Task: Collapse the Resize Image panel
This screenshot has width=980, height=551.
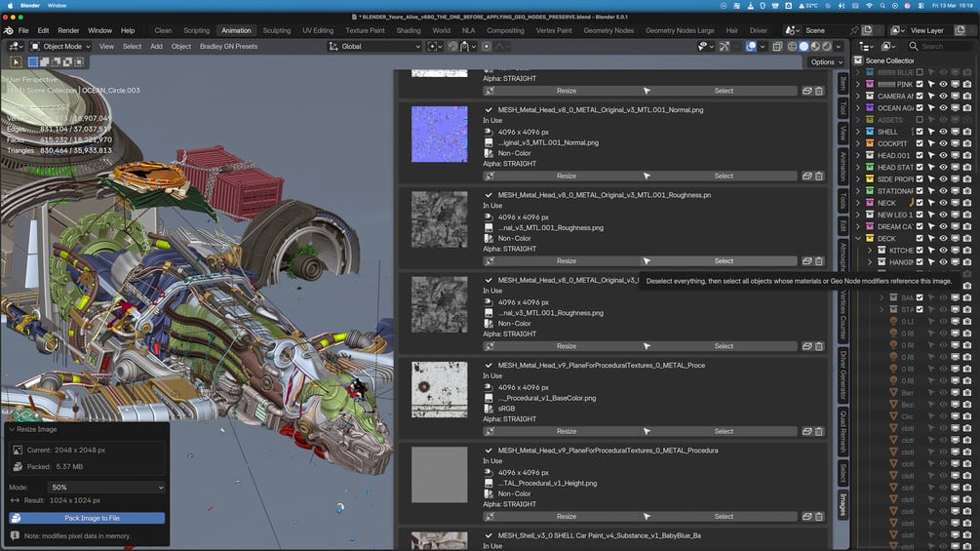Action: (12, 430)
